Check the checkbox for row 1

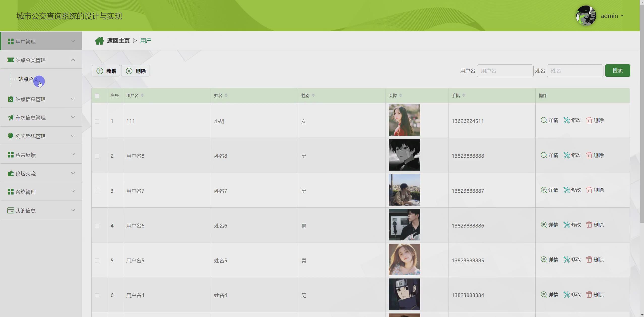coord(97,121)
